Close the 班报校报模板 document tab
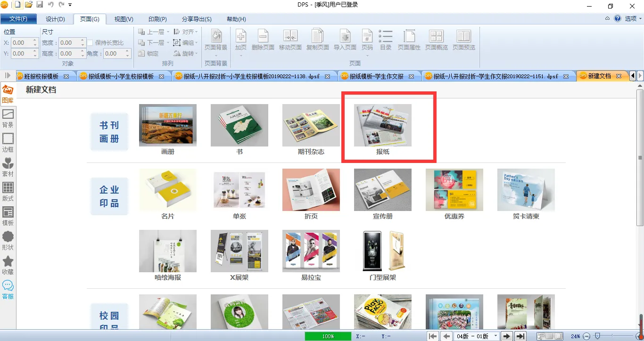The height and width of the screenshot is (341, 644). (x=66, y=76)
